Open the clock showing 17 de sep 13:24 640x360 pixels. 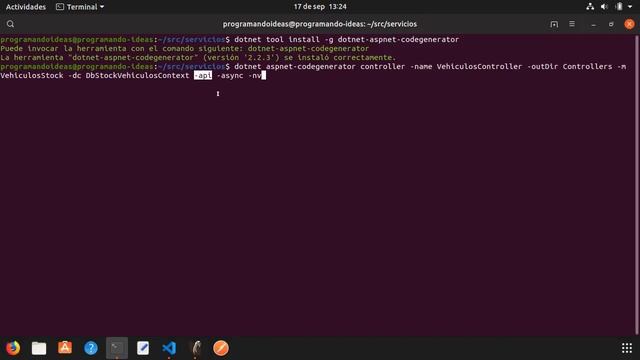[320, 7]
